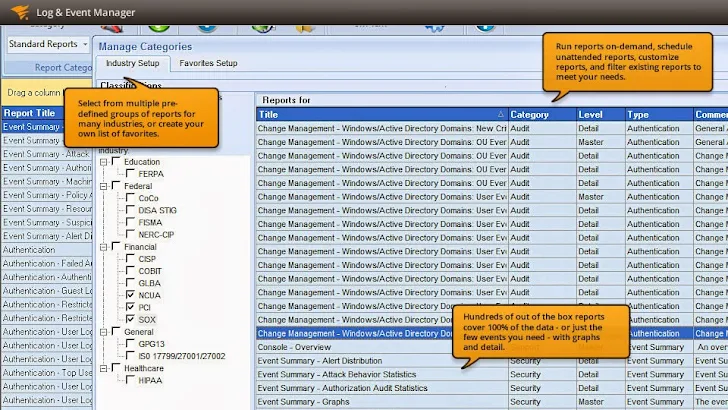Sort by the Title column header

pyautogui.click(x=382, y=114)
